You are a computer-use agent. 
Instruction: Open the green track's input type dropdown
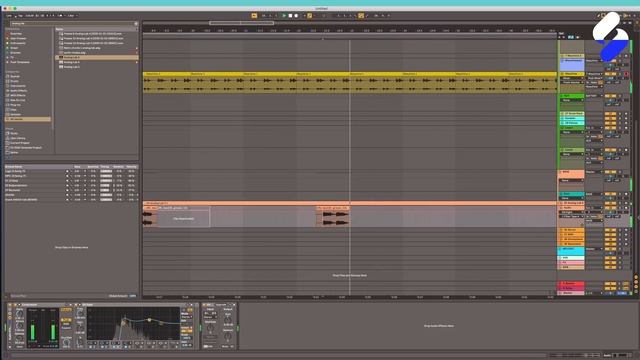[594, 96]
